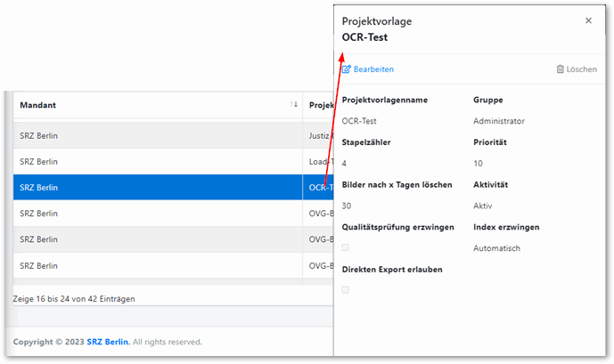This screenshot has height=364, width=614.
Task: Select the last visible OVG-B row
Action: click(173, 265)
